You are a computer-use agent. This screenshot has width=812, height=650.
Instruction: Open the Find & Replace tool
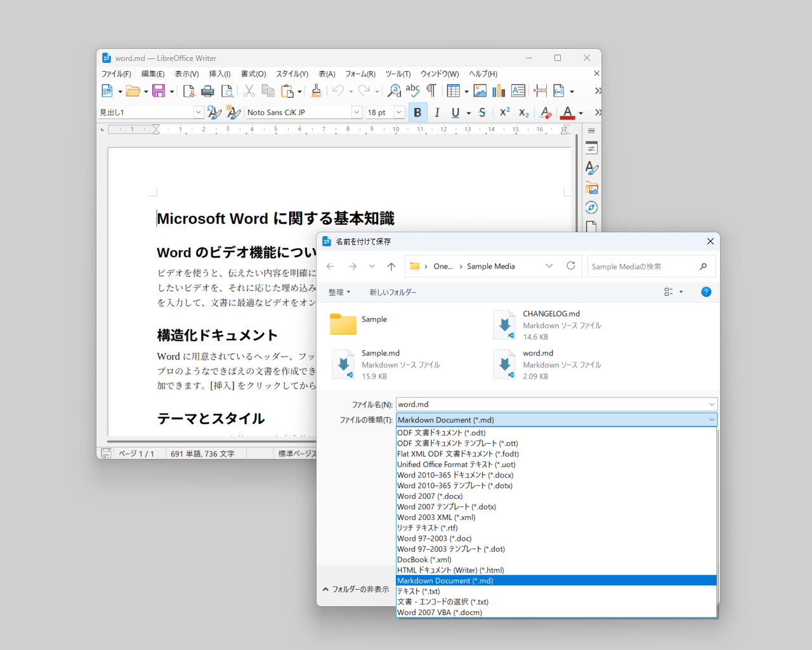394,91
